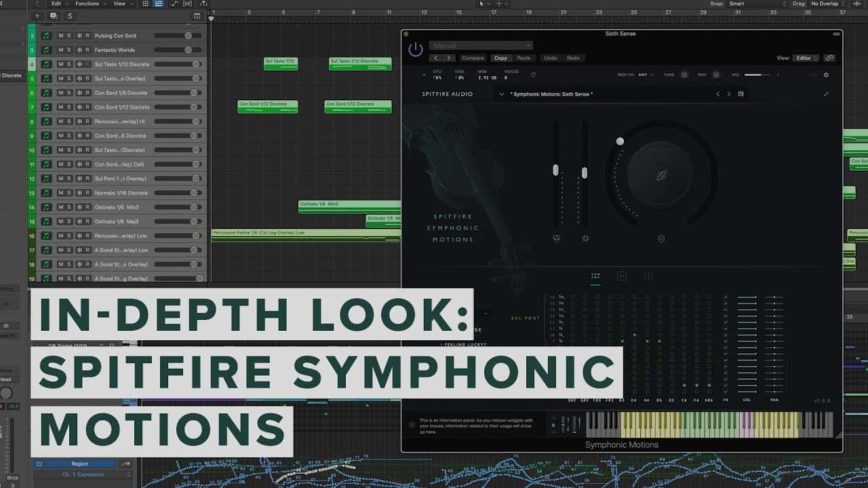Open the Spitfire plugin settings gear

pyautogui.click(x=826, y=75)
